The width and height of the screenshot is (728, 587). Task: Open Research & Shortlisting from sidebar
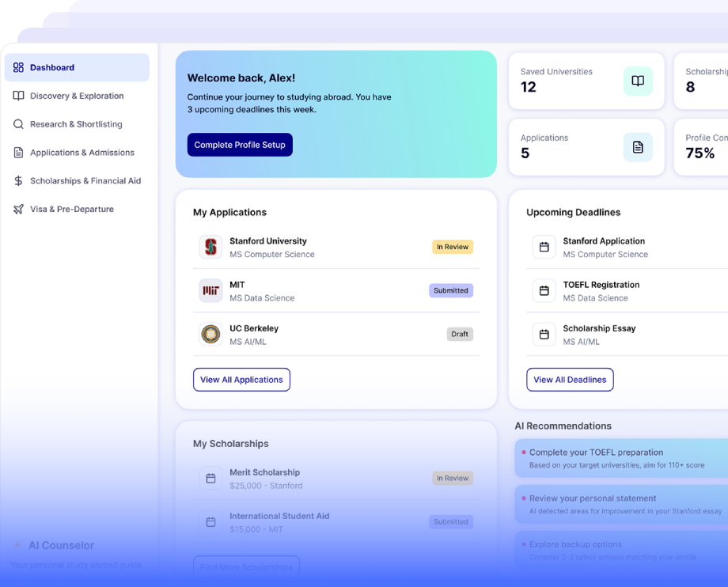(76, 124)
